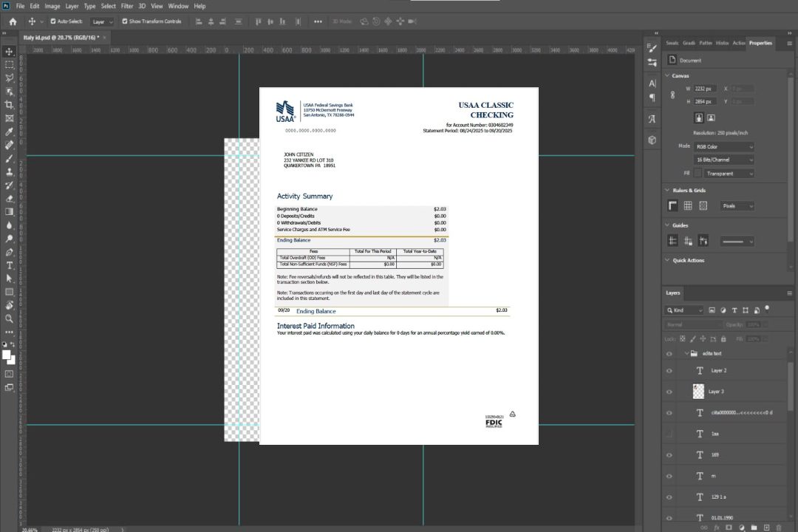Select the Brush tool
Image resolution: width=798 pixels, height=532 pixels.
coord(9,158)
